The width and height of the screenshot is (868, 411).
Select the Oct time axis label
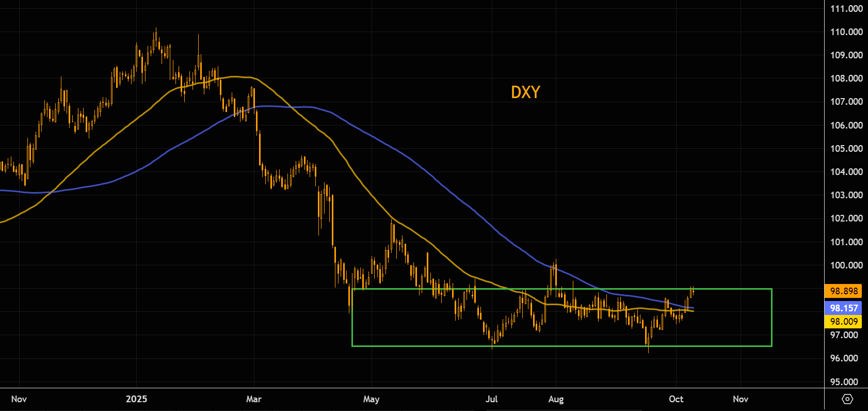[x=676, y=399]
